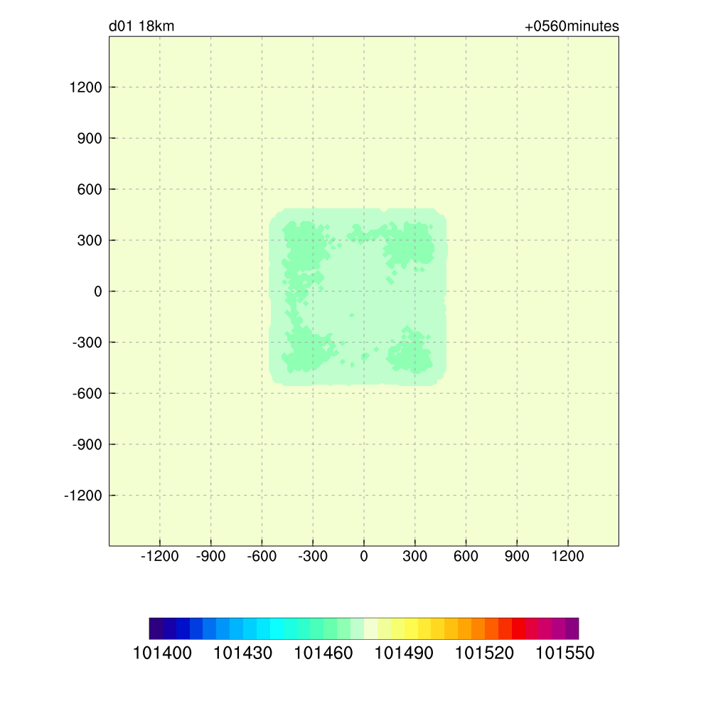This screenshot has height=728, width=728.
Task: Click the '+0560minutes' time label
Action: [572, 26]
